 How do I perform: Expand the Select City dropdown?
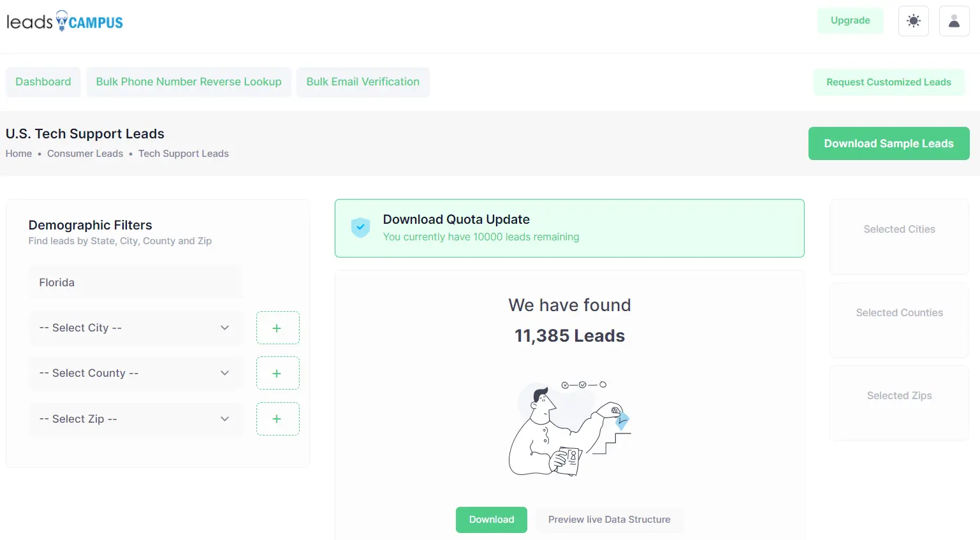tap(136, 328)
